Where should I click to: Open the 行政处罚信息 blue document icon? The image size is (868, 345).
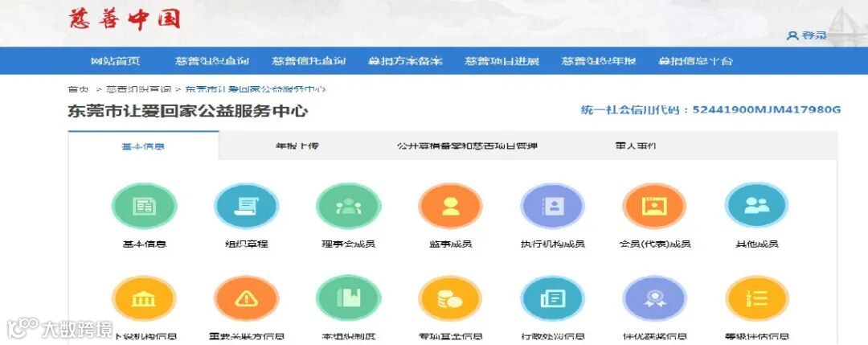552,298
